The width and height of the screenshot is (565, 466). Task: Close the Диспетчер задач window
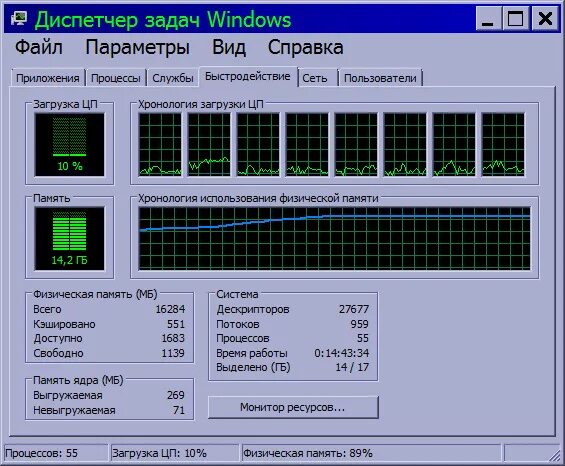tap(545, 19)
